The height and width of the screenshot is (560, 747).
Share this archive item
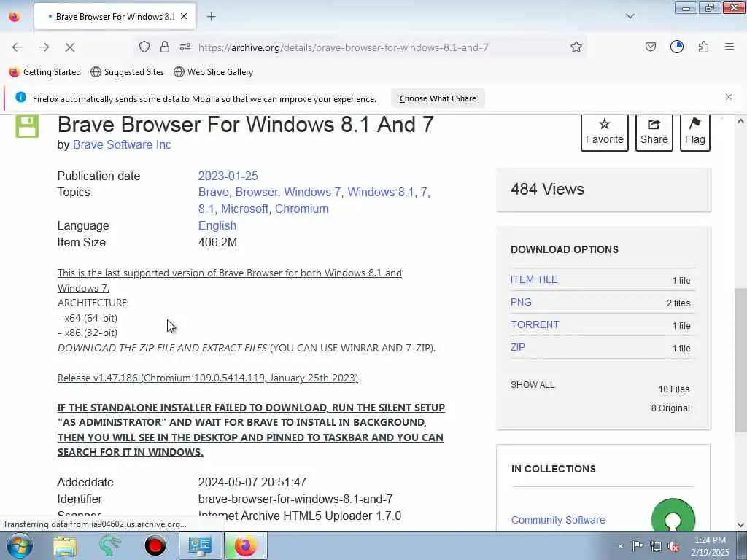click(654, 132)
